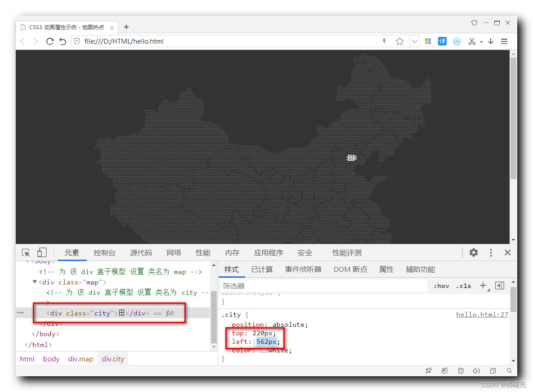Open downloads with down arrow icon

[491, 41]
